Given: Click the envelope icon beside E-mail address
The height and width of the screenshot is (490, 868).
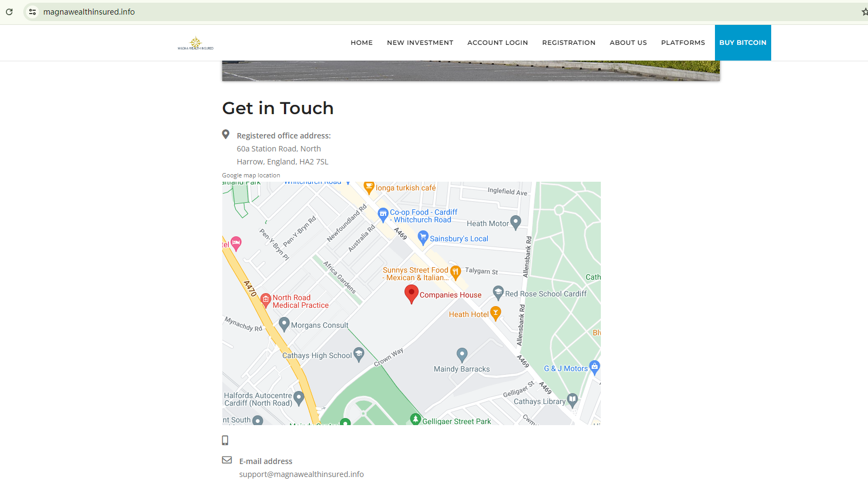Looking at the screenshot, I should [x=227, y=460].
